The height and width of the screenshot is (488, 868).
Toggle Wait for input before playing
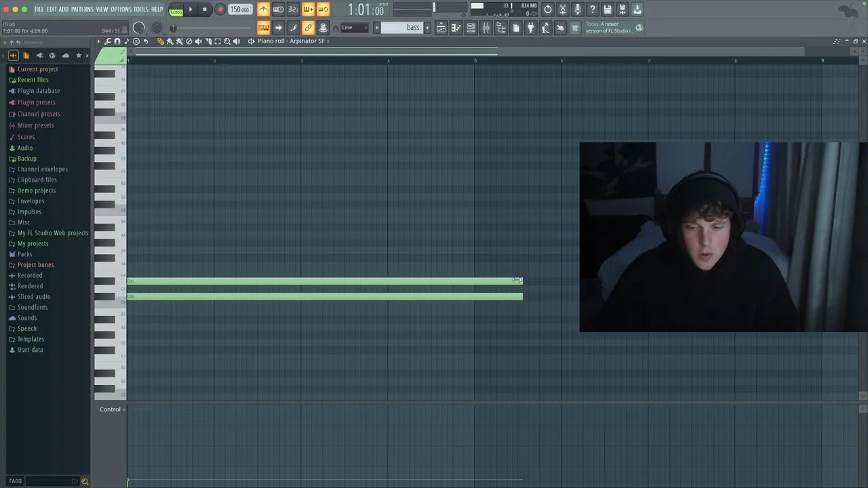(x=278, y=9)
